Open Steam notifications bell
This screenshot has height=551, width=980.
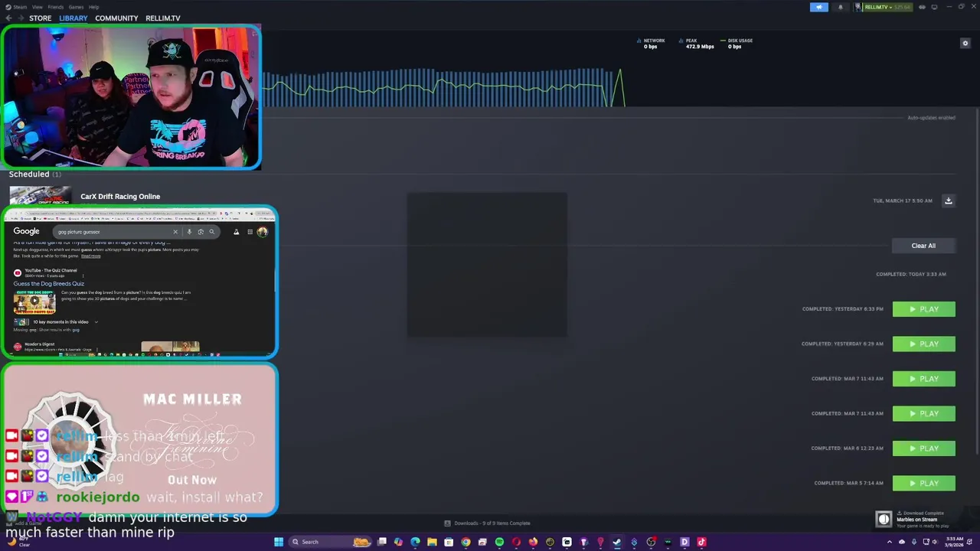[841, 7]
